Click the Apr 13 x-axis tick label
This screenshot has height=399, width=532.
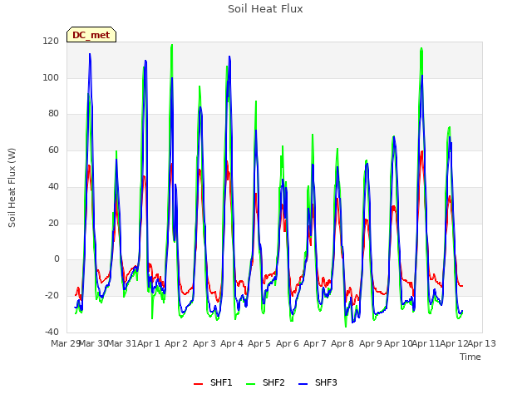pos(482,343)
